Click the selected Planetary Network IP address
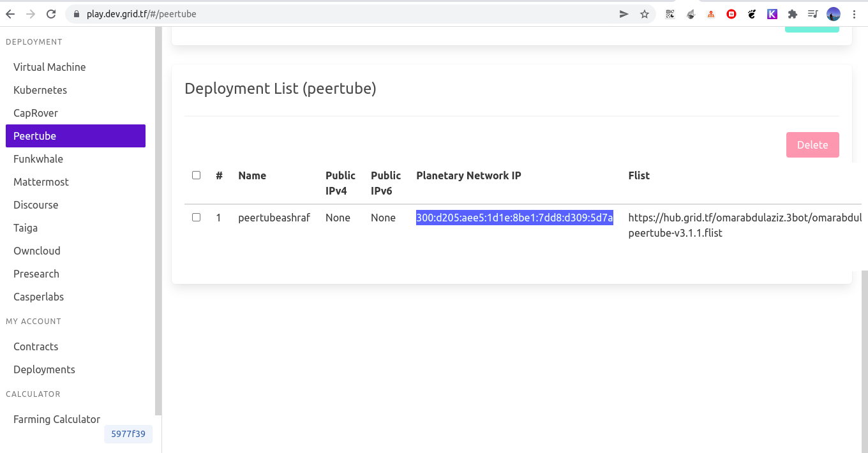 [514, 217]
